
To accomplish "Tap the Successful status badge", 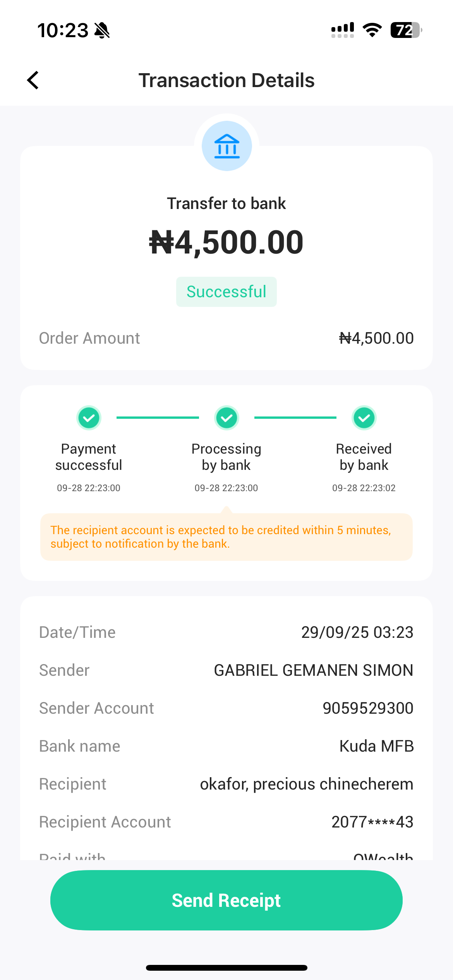I will (x=226, y=292).
